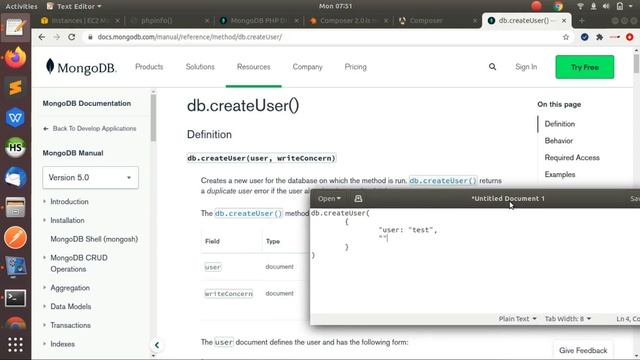
Task: Launch Firefox from the dock
Action: pos(16,58)
